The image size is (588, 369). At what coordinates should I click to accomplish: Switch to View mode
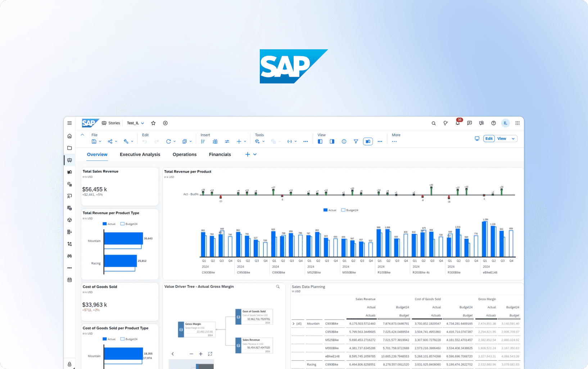point(502,138)
